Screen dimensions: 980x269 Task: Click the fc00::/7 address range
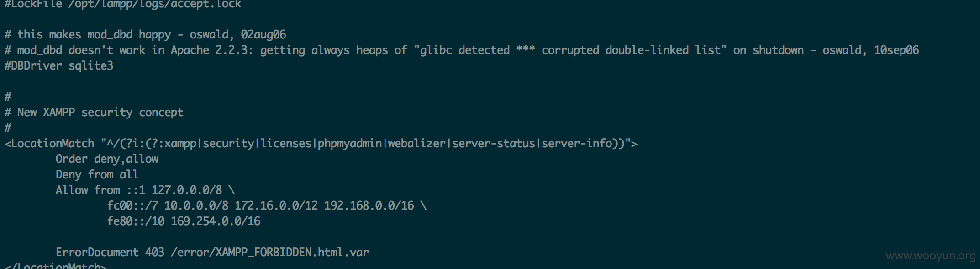pyautogui.click(x=132, y=206)
